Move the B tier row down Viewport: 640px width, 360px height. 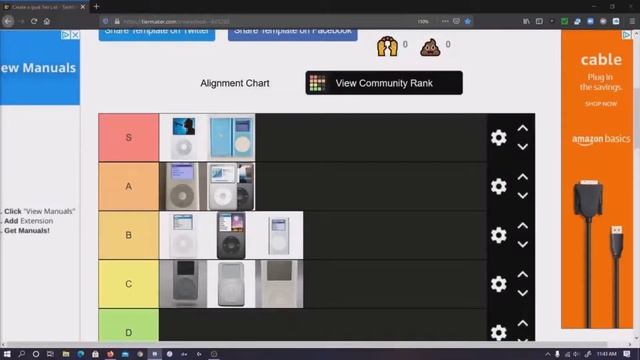click(x=522, y=244)
